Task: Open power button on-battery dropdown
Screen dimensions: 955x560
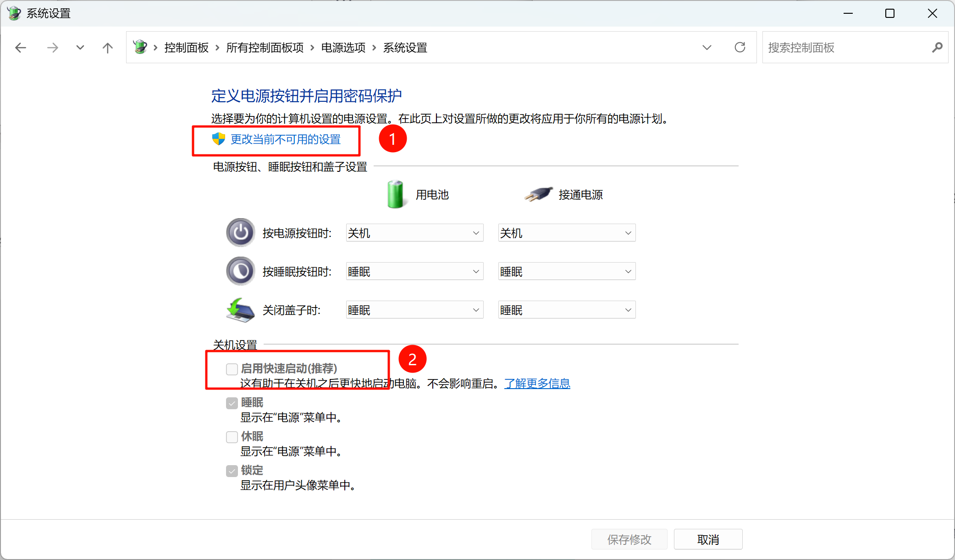Action: coord(414,233)
